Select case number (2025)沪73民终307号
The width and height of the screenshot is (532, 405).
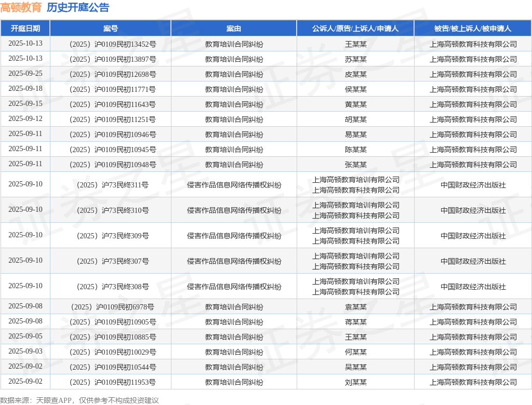113,261
